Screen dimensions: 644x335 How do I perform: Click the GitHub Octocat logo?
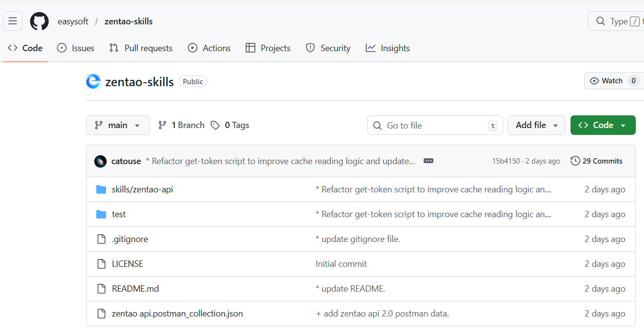point(39,21)
